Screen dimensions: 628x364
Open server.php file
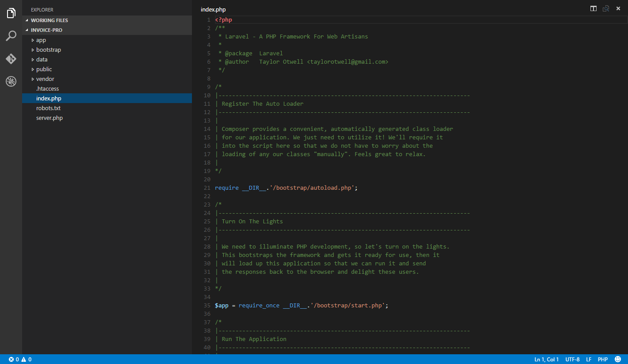(x=107, y=118)
